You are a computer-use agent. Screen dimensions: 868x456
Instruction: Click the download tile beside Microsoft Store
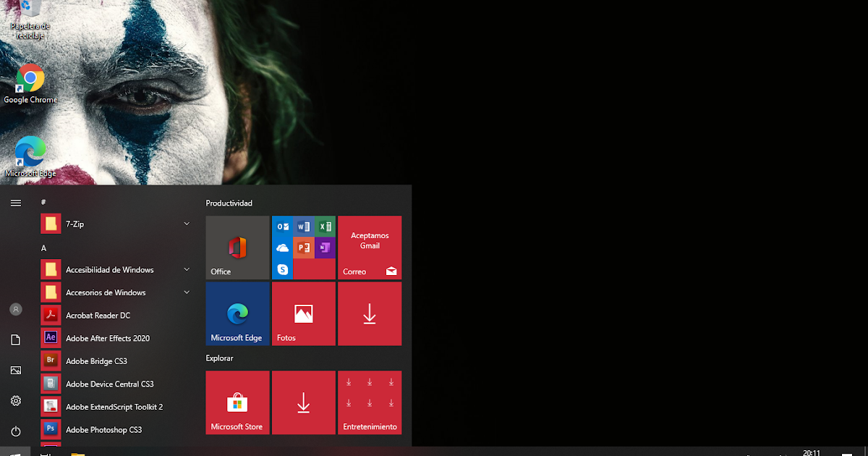(304, 402)
